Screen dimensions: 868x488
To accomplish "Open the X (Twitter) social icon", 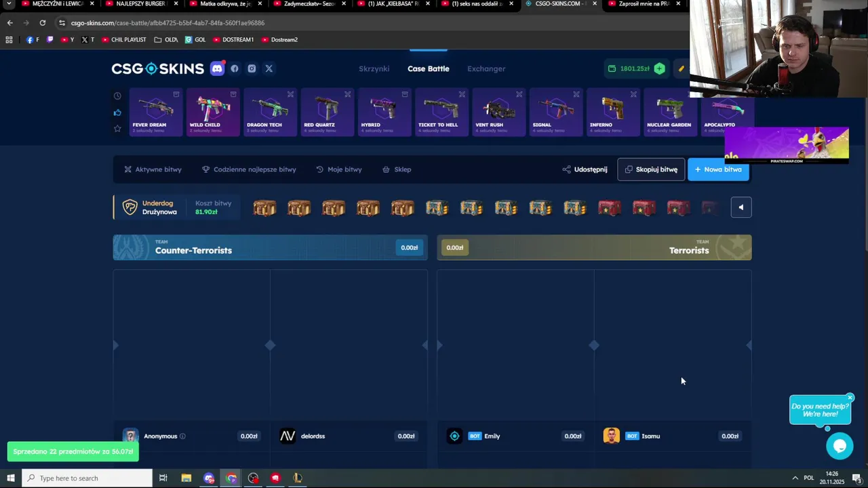I will 269,68.
